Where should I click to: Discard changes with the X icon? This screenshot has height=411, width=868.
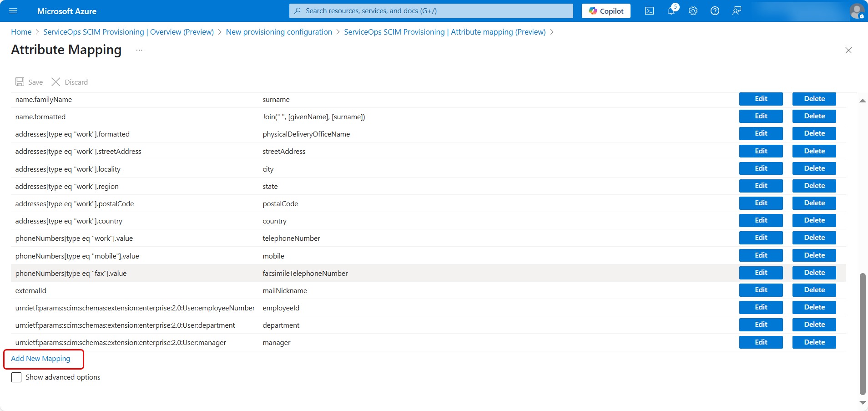56,82
